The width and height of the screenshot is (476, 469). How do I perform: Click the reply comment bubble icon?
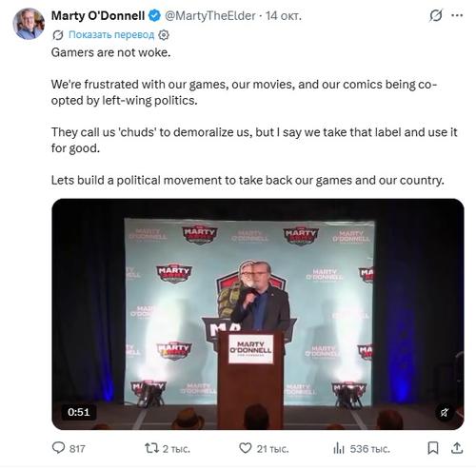58,448
